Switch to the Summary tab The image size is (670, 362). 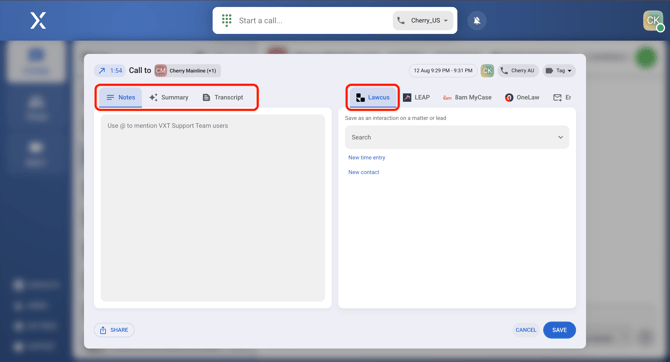[x=169, y=97]
